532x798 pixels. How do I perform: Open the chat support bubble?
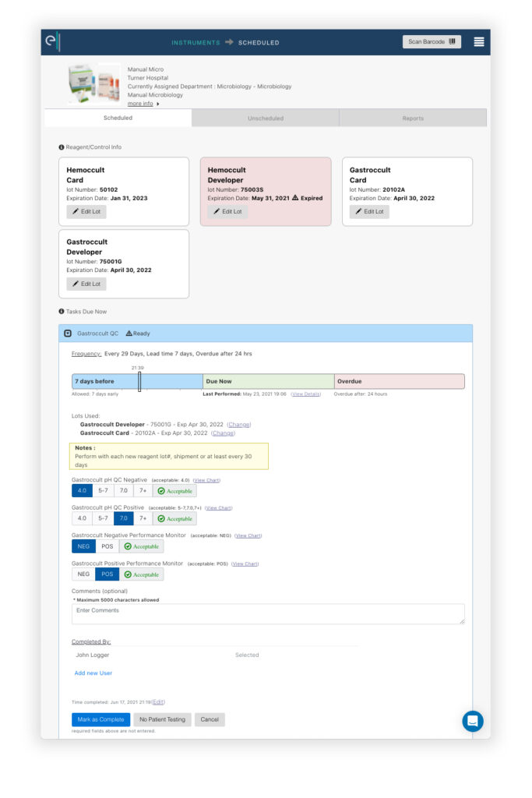tap(473, 721)
